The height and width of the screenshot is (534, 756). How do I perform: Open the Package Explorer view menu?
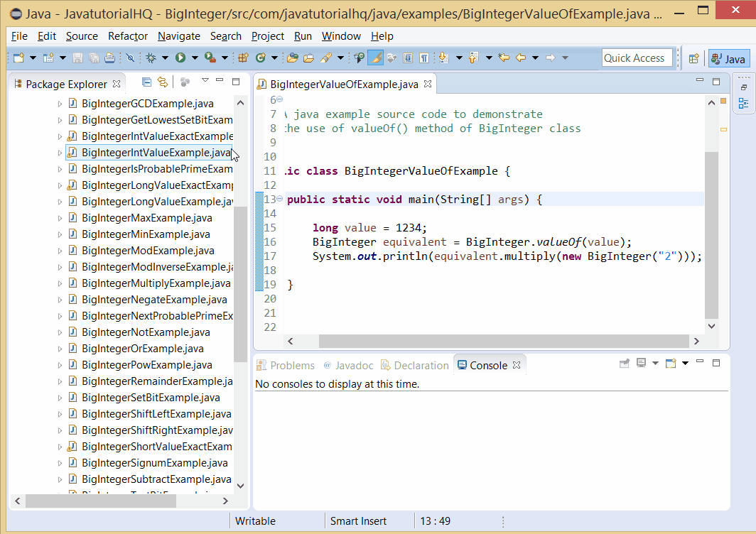click(205, 81)
